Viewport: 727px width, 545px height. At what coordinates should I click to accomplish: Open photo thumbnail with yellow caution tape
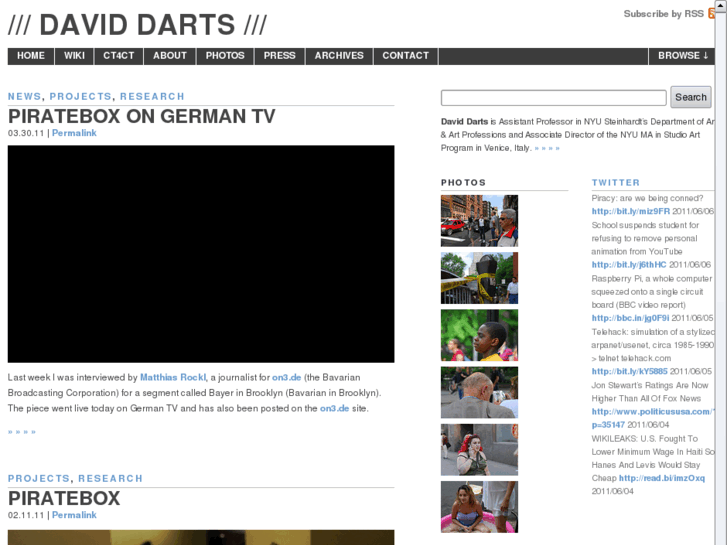[x=479, y=278]
